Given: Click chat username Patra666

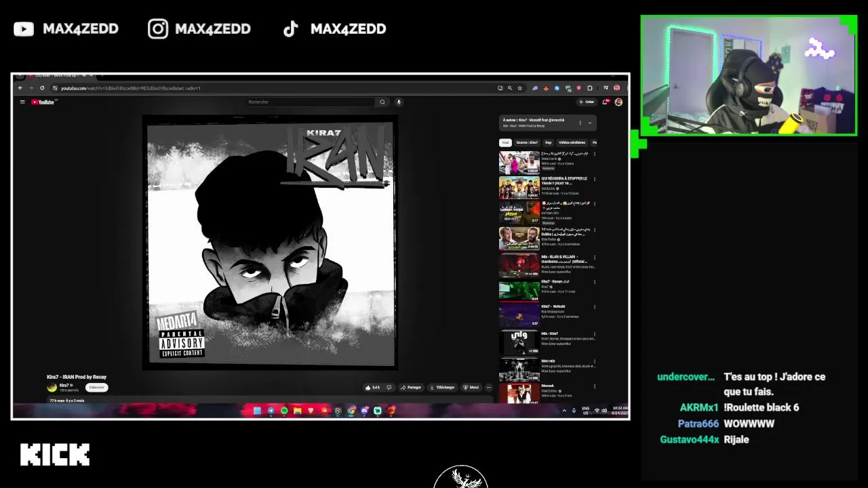Looking at the screenshot, I should [x=698, y=424].
